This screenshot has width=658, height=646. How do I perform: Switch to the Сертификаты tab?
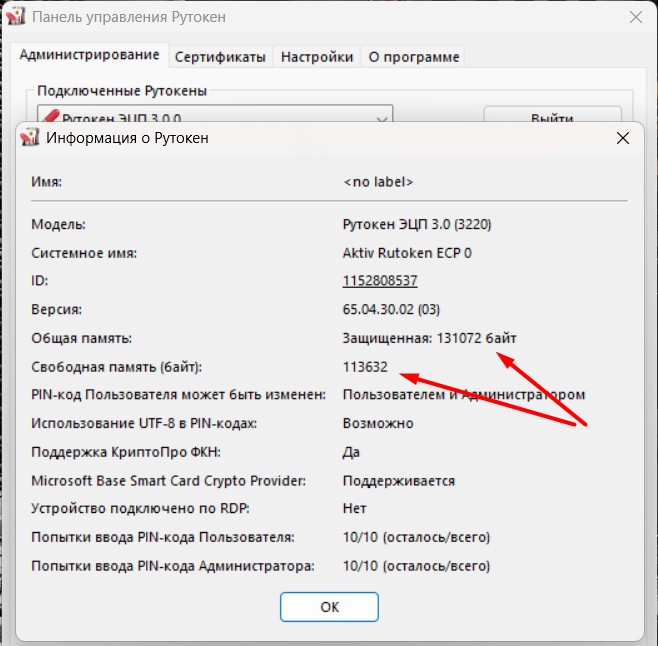pyautogui.click(x=220, y=57)
